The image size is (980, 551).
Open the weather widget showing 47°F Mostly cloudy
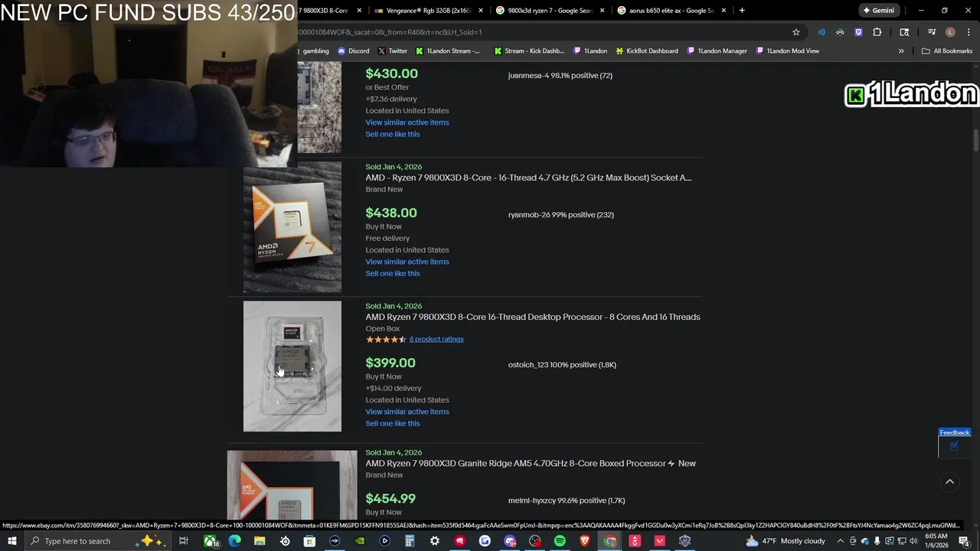[787, 541]
